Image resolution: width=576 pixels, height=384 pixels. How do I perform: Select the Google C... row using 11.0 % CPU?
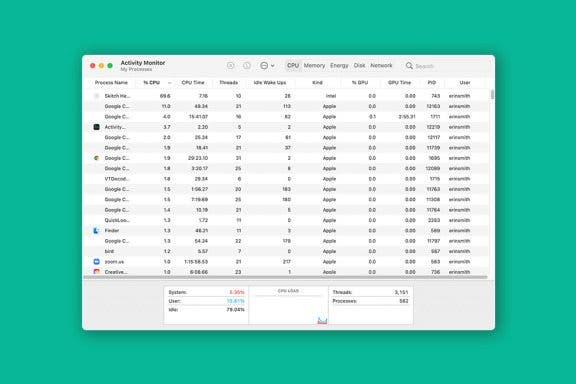point(286,106)
